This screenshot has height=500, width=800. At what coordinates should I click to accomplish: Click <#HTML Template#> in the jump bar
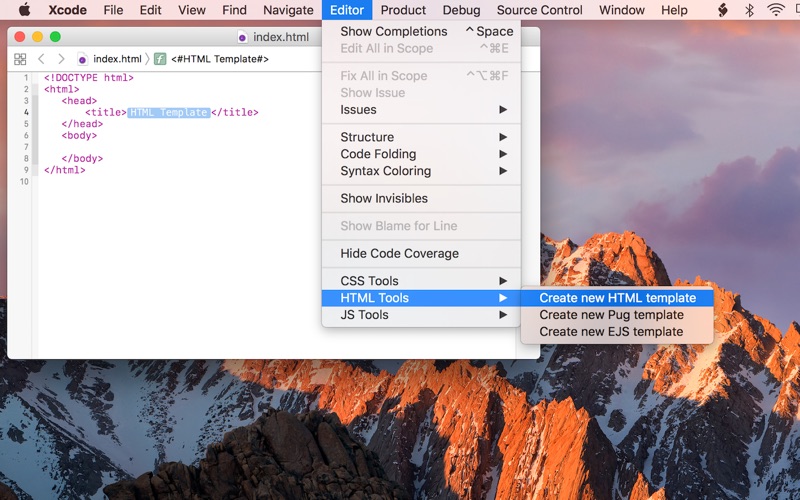point(219,59)
